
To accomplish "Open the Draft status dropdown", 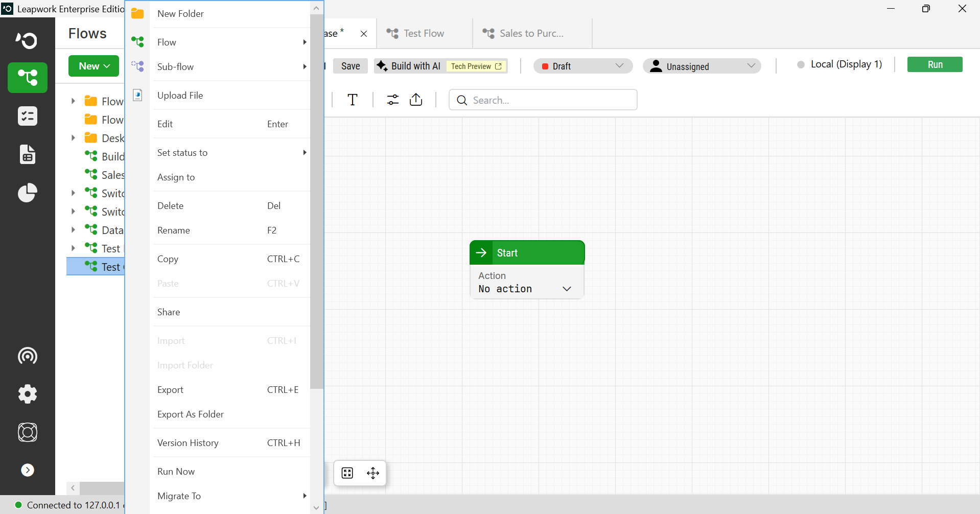I will (x=583, y=66).
